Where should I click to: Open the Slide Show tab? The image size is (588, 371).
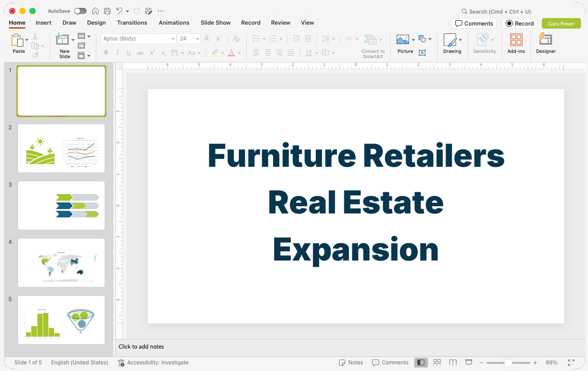215,22
